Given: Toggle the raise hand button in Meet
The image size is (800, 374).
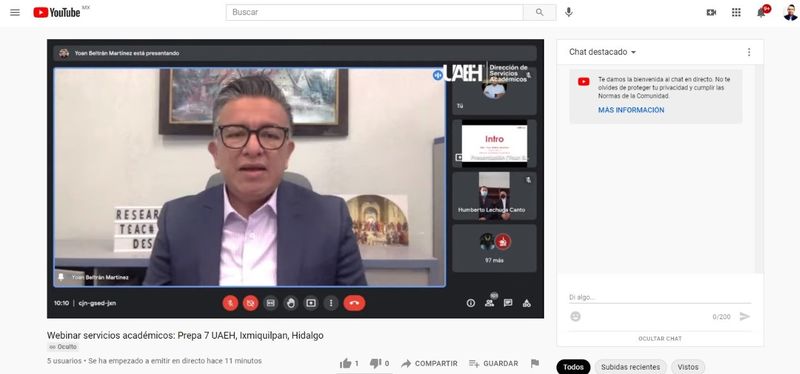Looking at the screenshot, I should (x=291, y=303).
